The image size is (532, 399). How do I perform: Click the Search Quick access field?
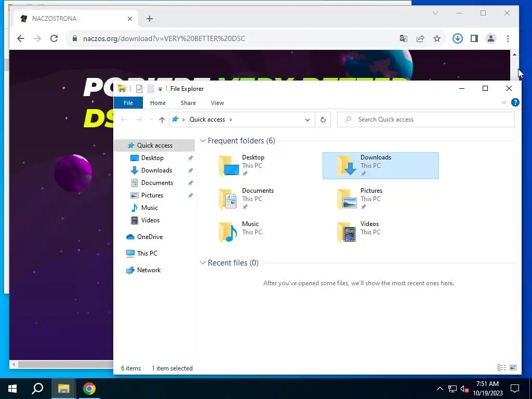426,119
